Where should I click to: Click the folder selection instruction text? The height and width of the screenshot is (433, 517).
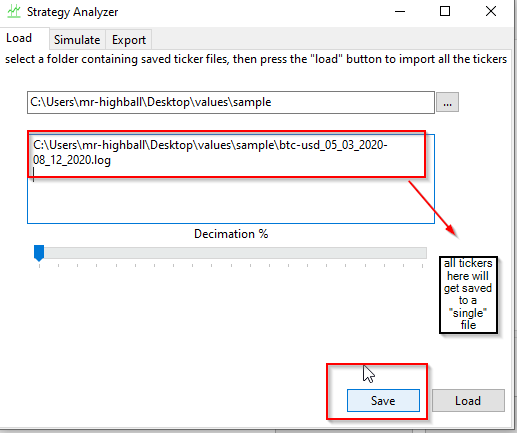tap(256, 59)
